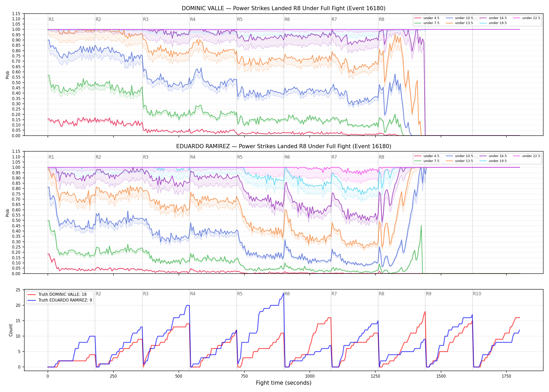Click the 'Count' y-axis label

[11, 330]
